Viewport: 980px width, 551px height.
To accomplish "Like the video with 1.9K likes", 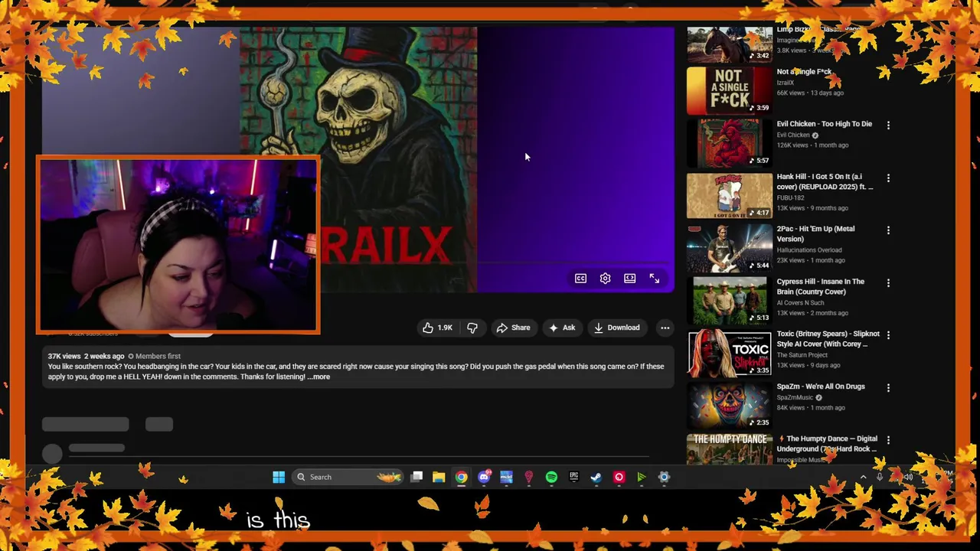I will pyautogui.click(x=437, y=328).
